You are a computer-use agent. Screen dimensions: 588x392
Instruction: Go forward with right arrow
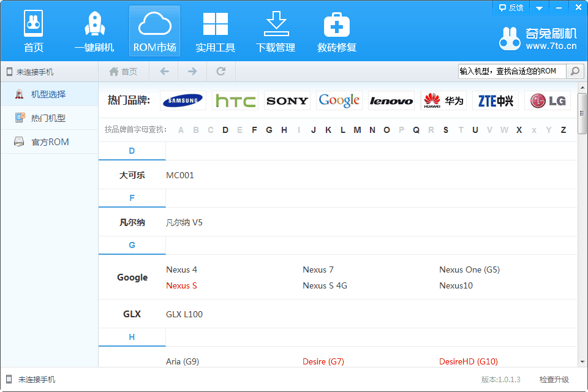click(x=192, y=72)
